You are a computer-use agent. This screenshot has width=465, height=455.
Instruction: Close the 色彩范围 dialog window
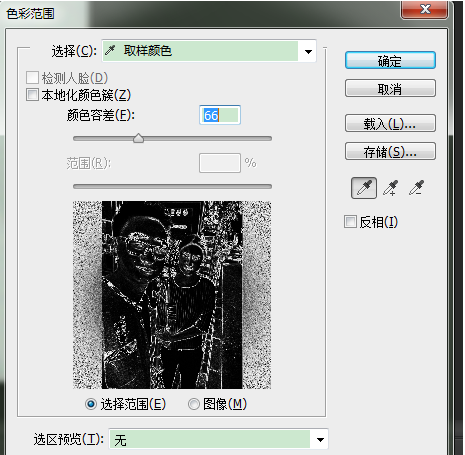pyautogui.click(x=425, y=9)
